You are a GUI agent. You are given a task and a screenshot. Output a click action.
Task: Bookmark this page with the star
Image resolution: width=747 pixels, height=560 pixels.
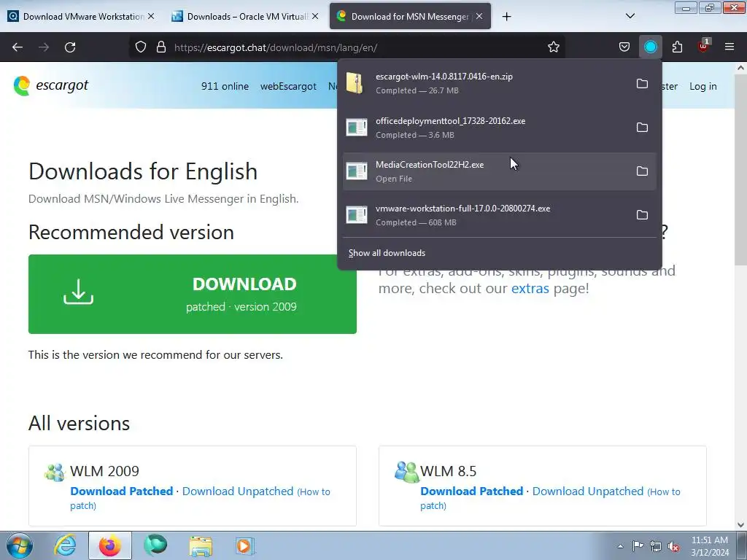(553, 47)
